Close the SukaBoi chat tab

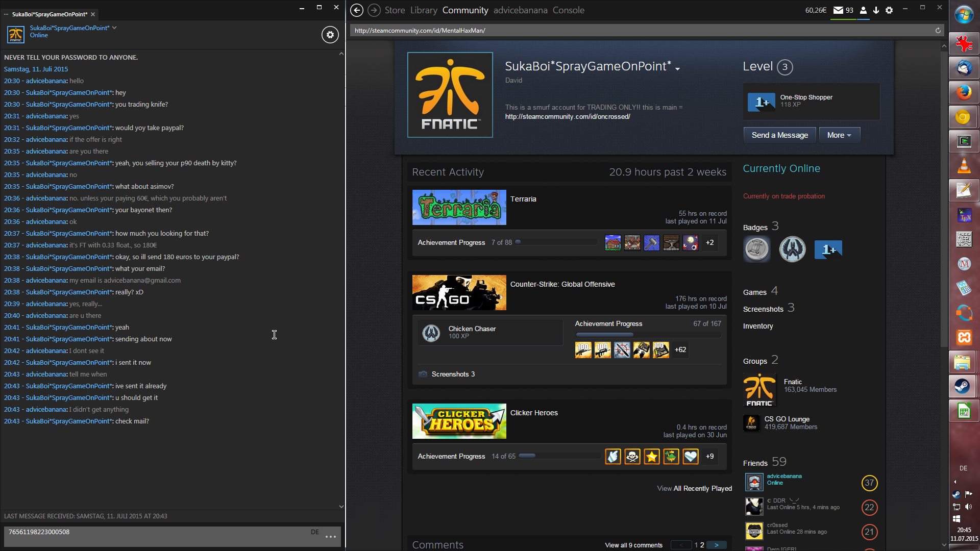click(93, 14)
